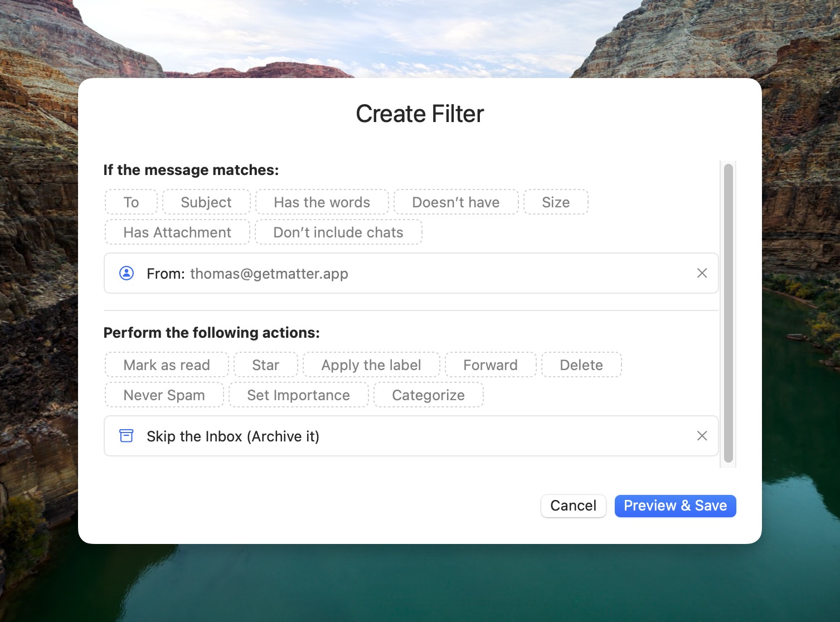Image resolution: width=840 pixels, height=622 pixels.
Task: Add the Mark as read action
Action: (x=167, y=365)
